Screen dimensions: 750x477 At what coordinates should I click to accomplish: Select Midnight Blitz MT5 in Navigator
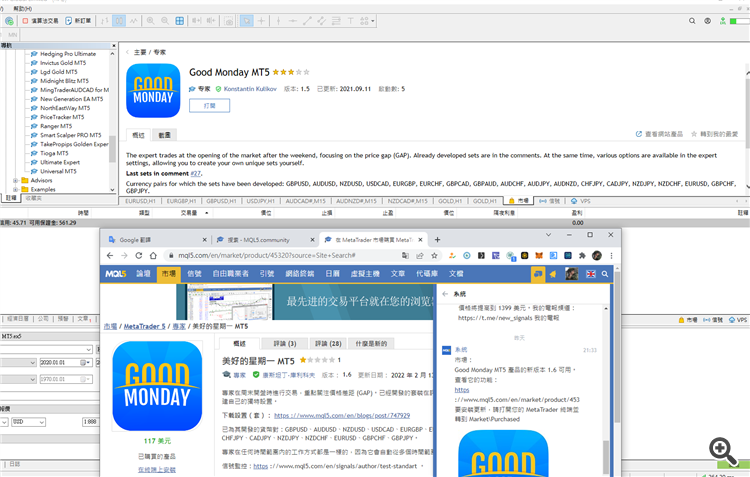click(64, 81)
